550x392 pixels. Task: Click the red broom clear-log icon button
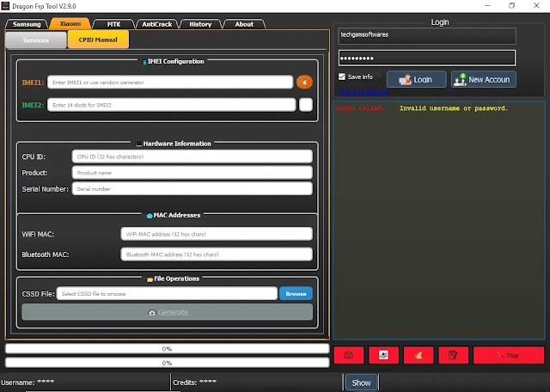[x=417, y=354]
